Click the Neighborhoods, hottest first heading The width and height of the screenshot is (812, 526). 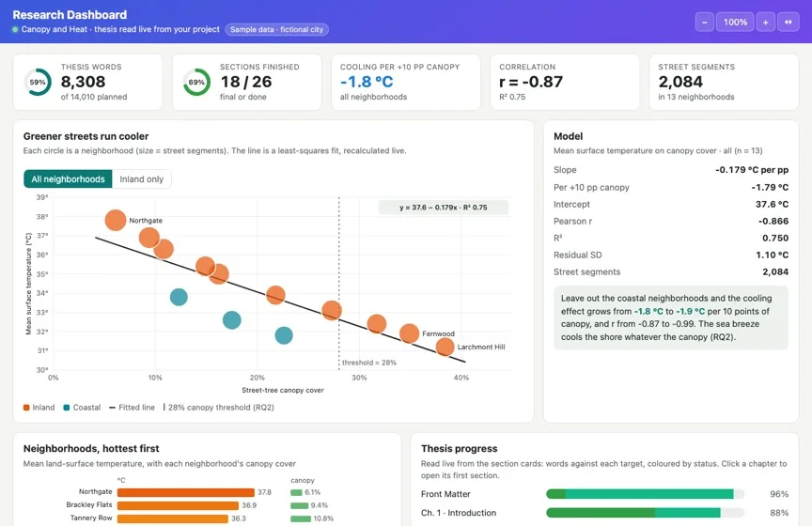(91, 448)
